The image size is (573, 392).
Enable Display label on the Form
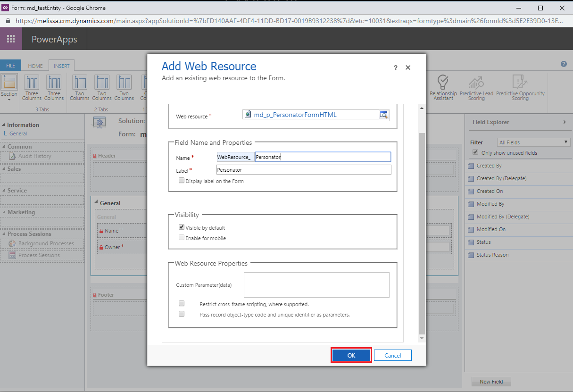pyautogui.click(x=182, y=181)
